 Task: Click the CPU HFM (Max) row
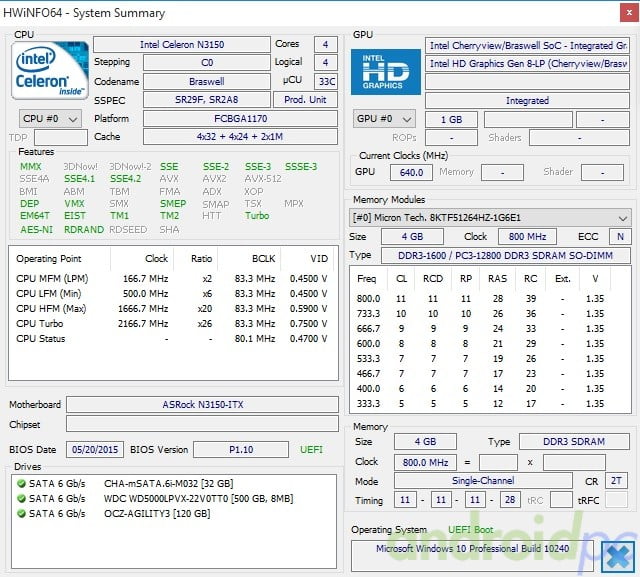[x=172, y=308]
